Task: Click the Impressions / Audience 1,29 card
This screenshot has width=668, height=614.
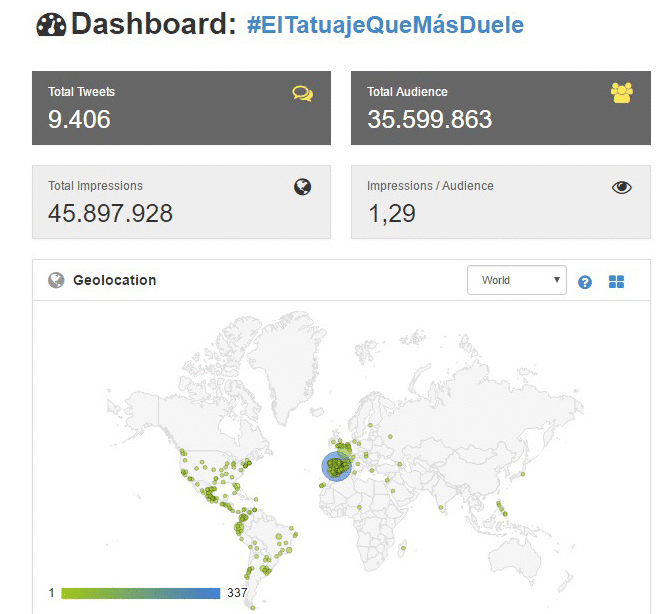Action: [x=501, y=202]
